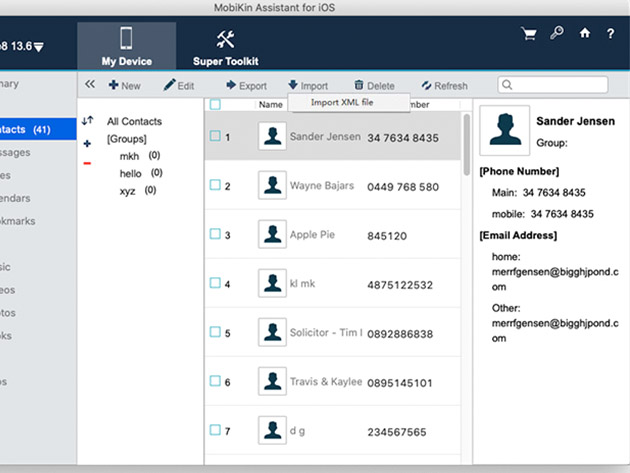Viewport: 630px width, 473px height.
Task: Click the search magnifier icon
Action: click(507, 85)
